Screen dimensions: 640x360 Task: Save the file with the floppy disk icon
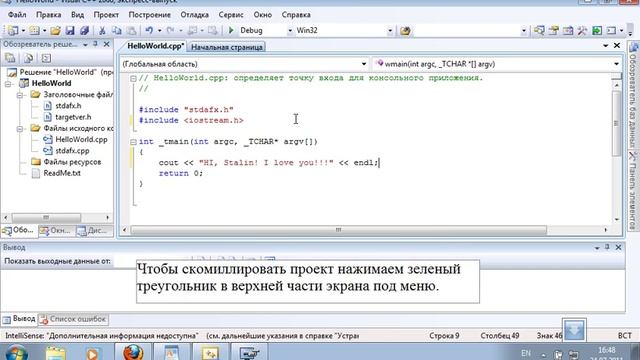point(70,31)
